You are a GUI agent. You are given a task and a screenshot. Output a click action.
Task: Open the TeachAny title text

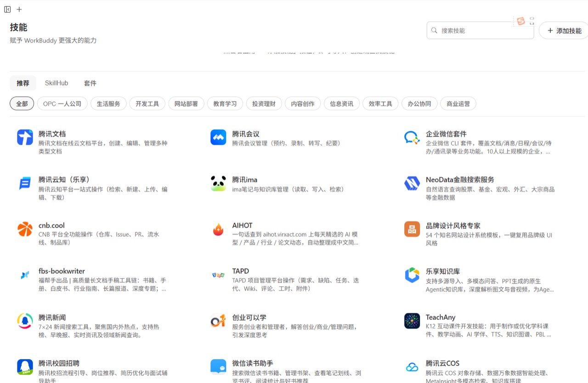point(441,317)
